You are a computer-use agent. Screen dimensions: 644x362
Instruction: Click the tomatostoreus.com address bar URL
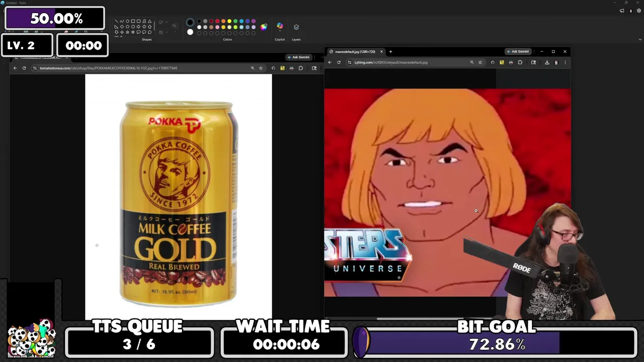[109, 68]
